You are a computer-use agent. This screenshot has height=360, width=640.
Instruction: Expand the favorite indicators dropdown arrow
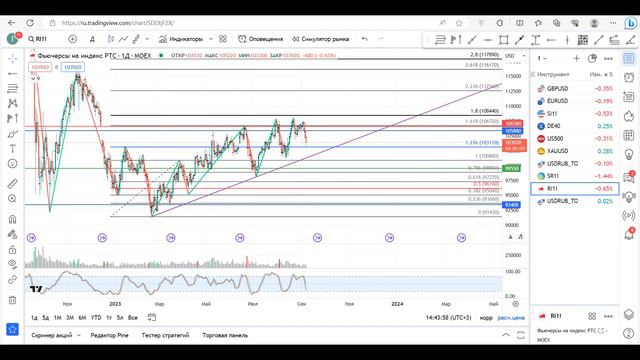(x=211, y=39)
